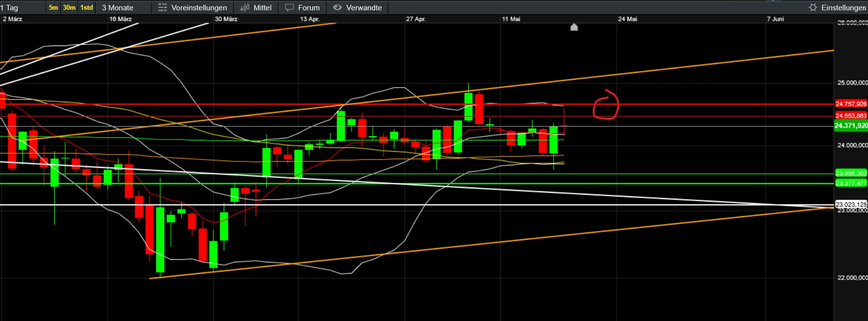Open the Voreinstellungen presets sliders icon
Screen dimensions: 868x321
(x=163, y=7)
